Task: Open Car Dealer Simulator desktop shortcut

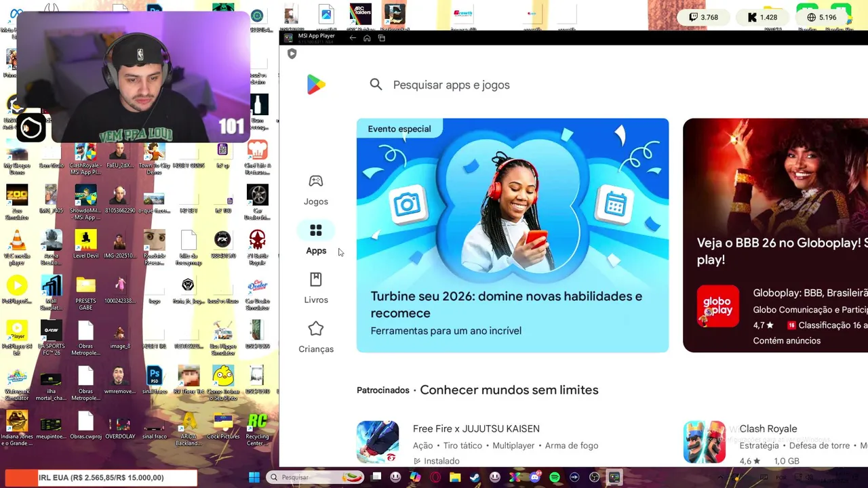Action: point(257,292)
